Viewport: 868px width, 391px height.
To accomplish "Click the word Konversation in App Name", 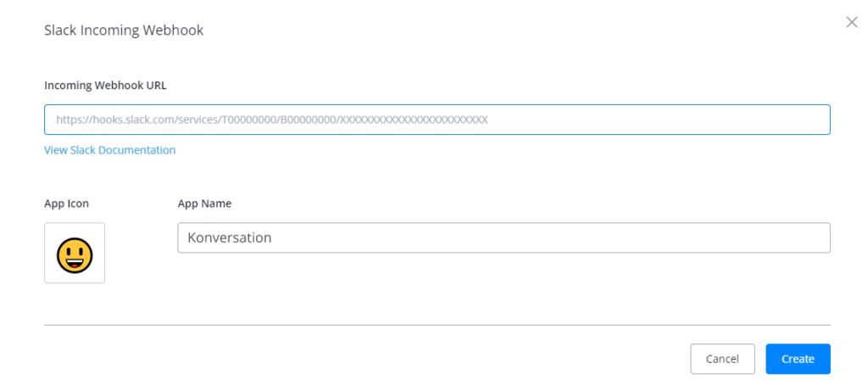I will [x=229, y=237].
